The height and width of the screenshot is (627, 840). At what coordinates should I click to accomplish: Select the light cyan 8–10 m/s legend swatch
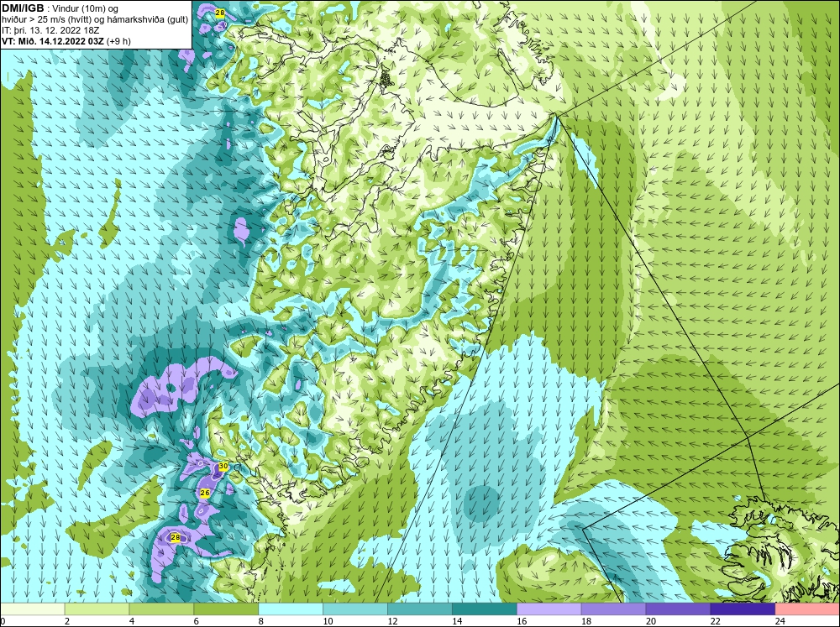tap(291, 609)
